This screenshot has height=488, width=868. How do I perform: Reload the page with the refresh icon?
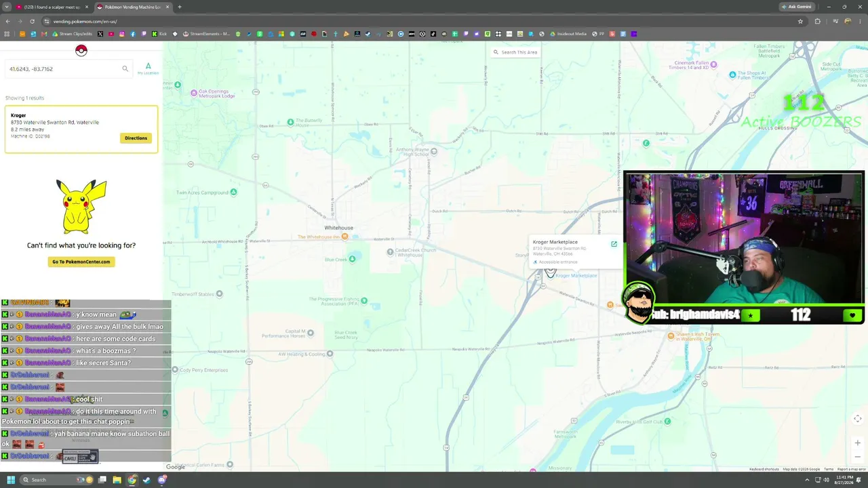32,21
